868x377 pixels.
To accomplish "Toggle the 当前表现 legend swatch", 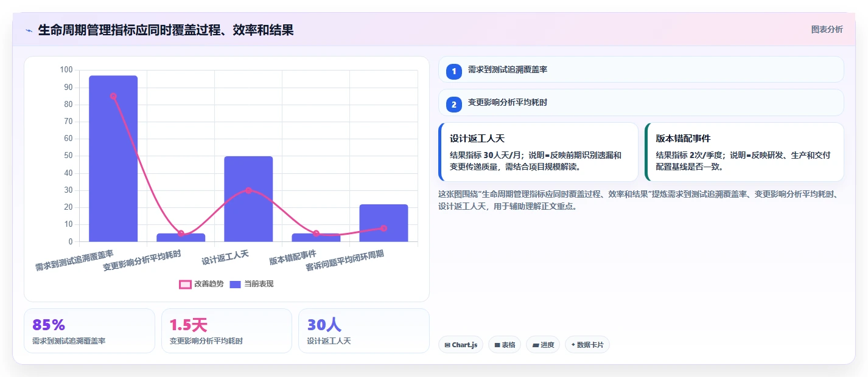I will pyautogui.click(x=235, y=284).
